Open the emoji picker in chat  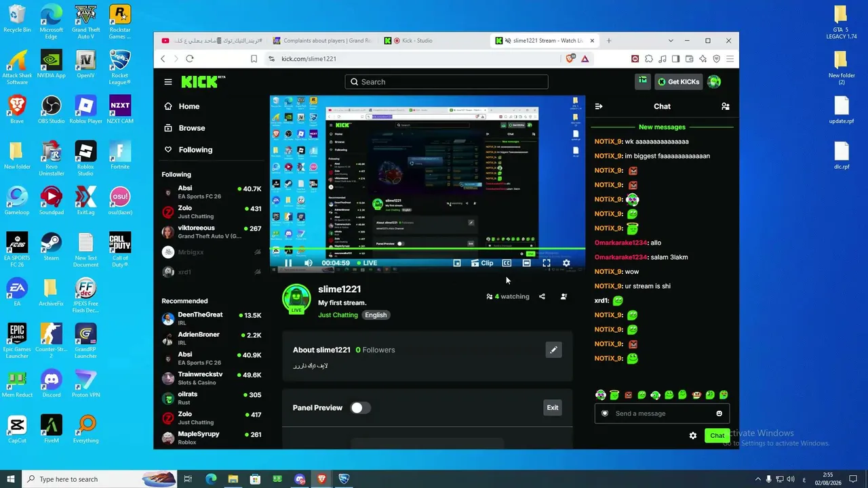(x=719, y=413)
